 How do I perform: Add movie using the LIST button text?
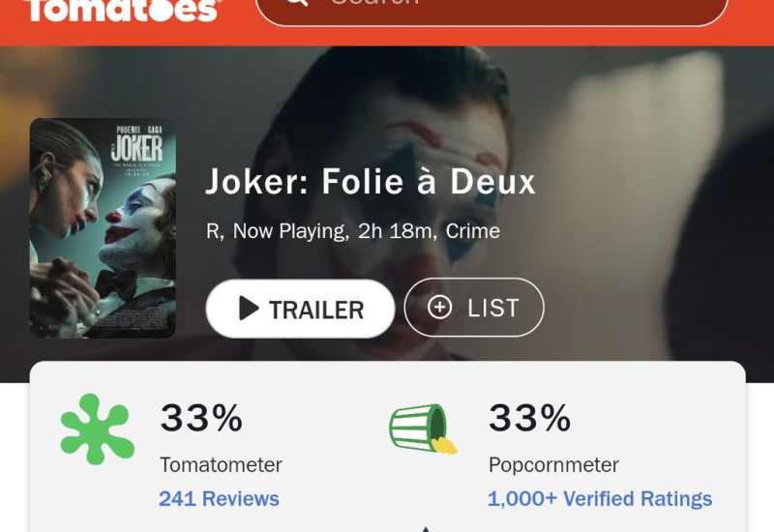(493, 308)
